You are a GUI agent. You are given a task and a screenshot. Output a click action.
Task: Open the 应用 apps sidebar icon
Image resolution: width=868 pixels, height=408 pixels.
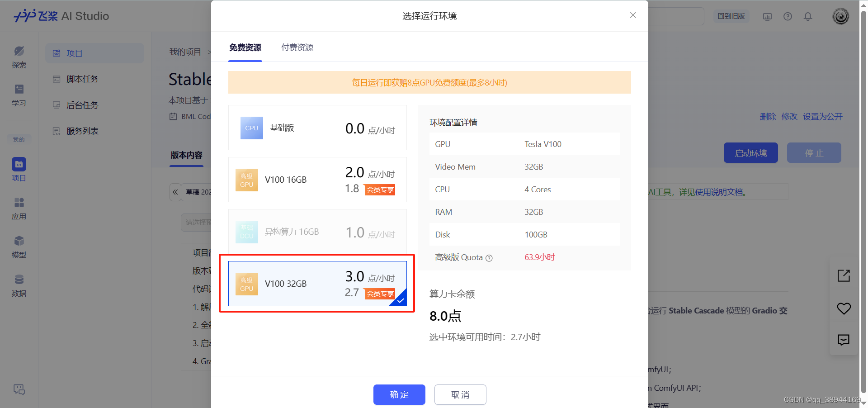point(19,209)
